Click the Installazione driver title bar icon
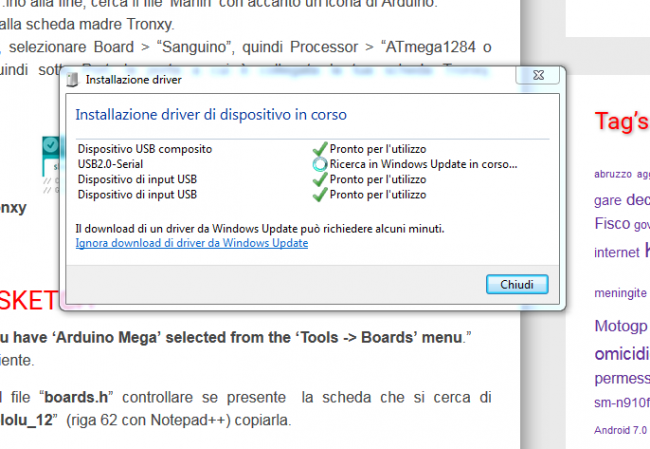 (x=73, y=78)
